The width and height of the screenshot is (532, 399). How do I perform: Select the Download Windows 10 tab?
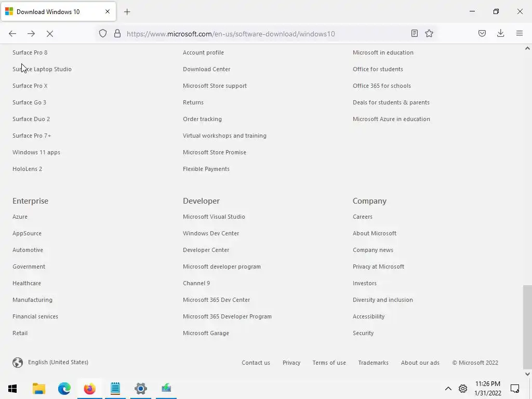[x=58, y=11]
